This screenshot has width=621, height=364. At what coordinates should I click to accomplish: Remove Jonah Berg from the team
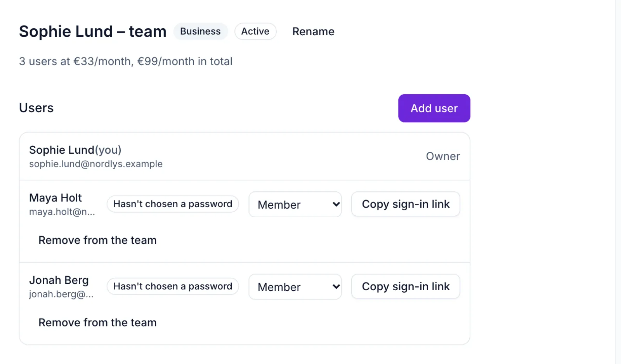tap(97, 322)
